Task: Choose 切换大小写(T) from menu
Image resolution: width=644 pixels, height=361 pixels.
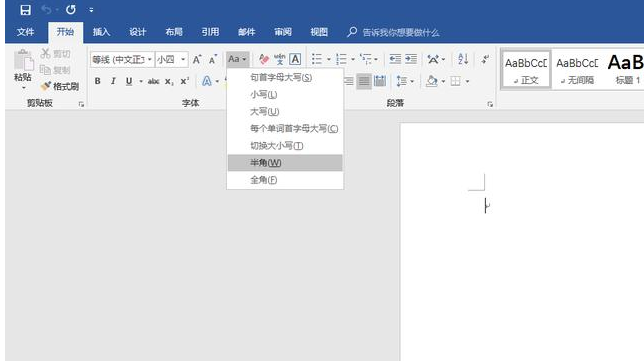Action: point(285,146)
